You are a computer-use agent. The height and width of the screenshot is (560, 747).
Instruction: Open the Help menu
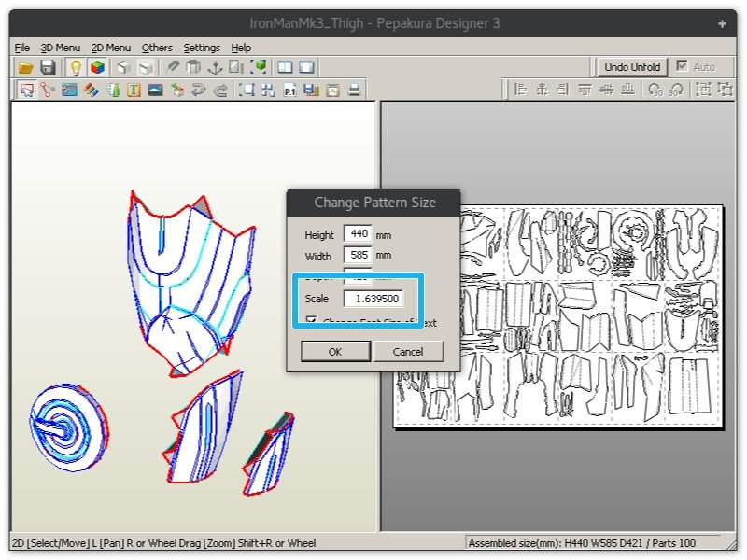coord(241,48)
